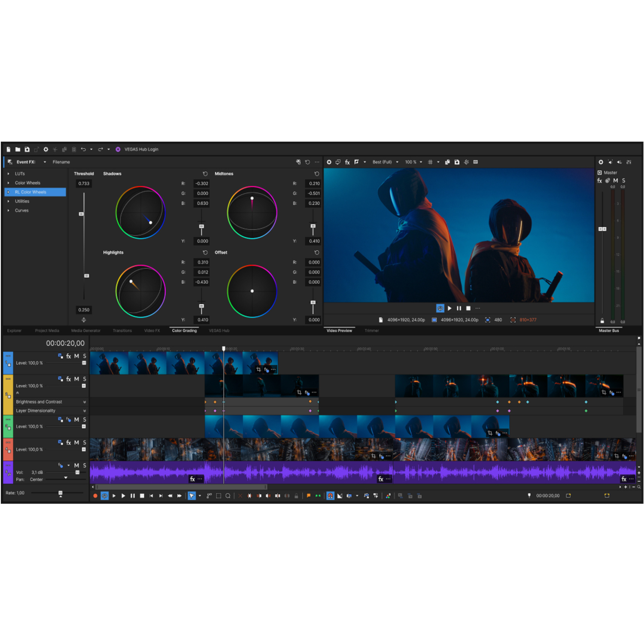Solo the first video track

point(85,356)
